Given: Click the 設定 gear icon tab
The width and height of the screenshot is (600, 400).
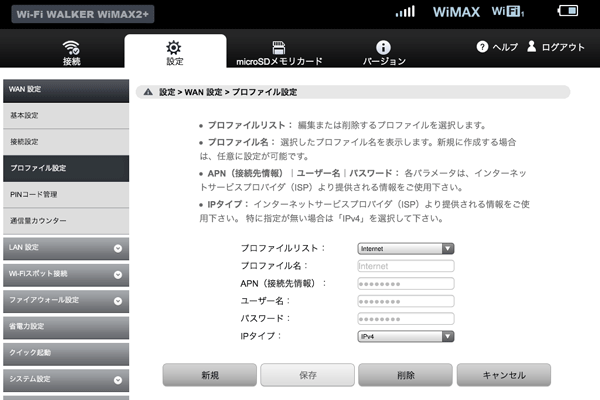Looking at the screenshot, I should [x=174, y=47].
